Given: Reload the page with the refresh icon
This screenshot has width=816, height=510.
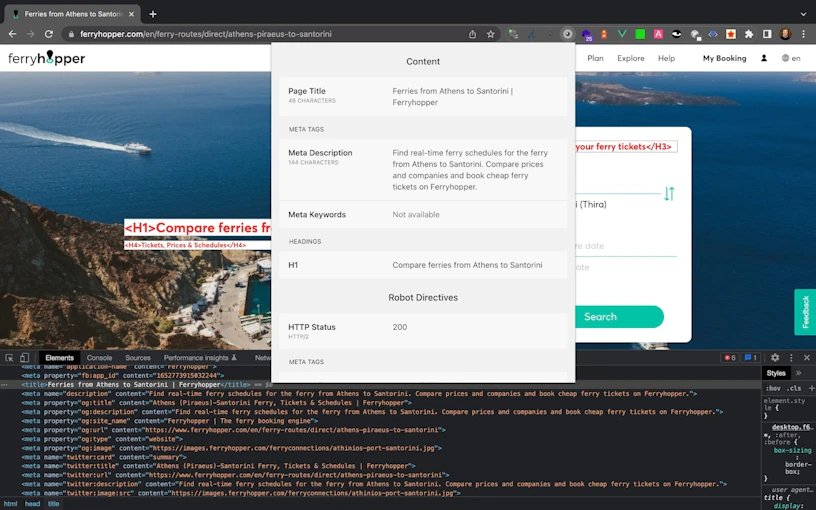Looking at the screenshot, I should coord(49,34).
